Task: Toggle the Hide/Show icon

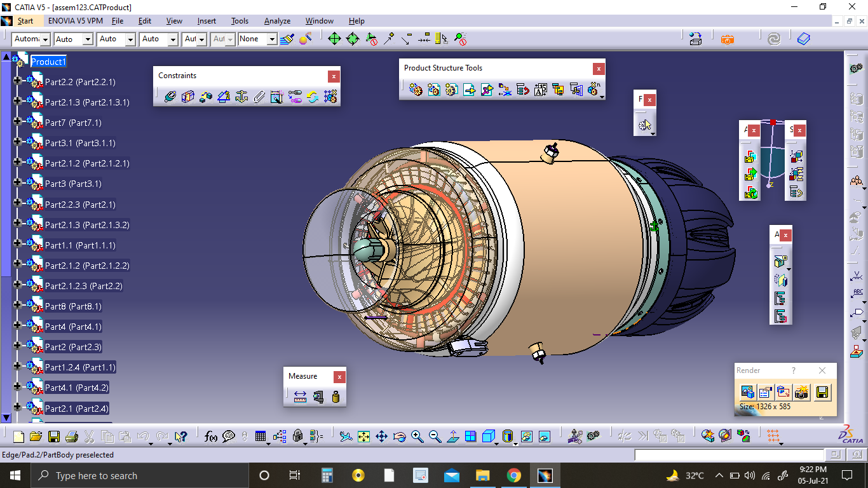Action: click(x=526, y=437)
